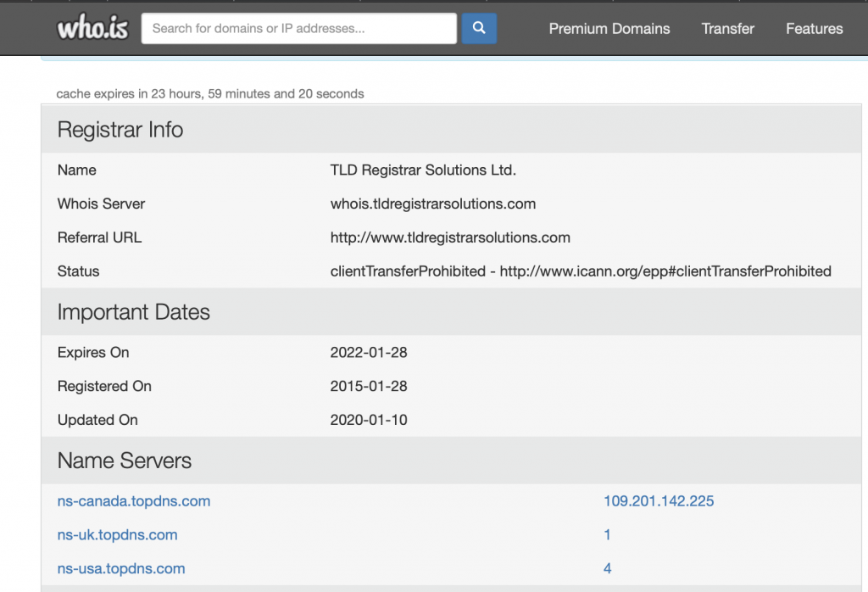Click the Name label in Registrar Info

(x=77, y=170)
